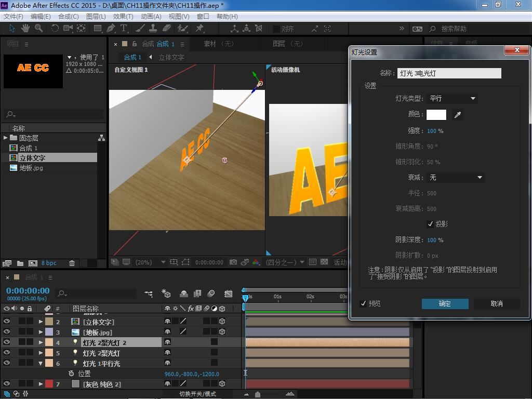The image size is (532, 399).
Task: Select the Pen tool
Action: [x=111, y=29]
